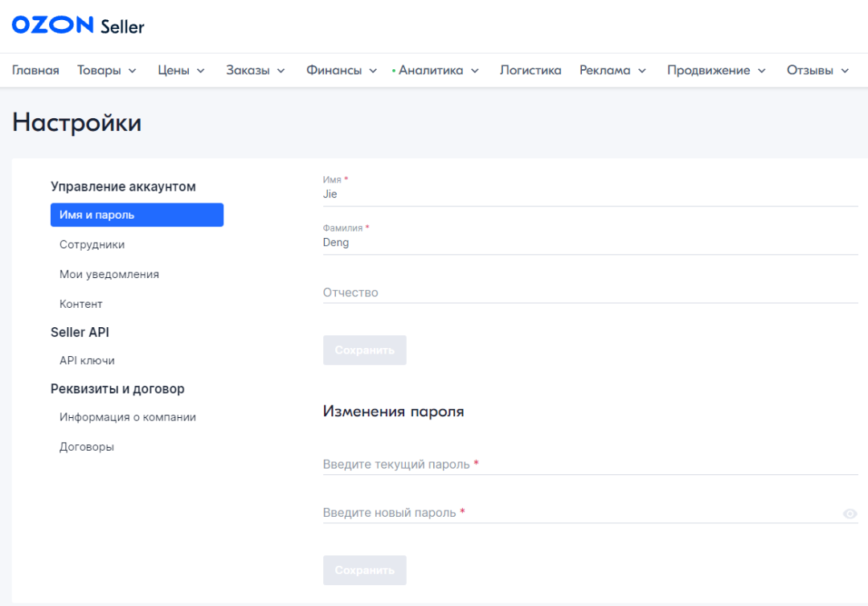Open the Логистика section
Image resolution: width=868 pixels, height=606 pixels.
pyautogui.click(x=530, y=71)
